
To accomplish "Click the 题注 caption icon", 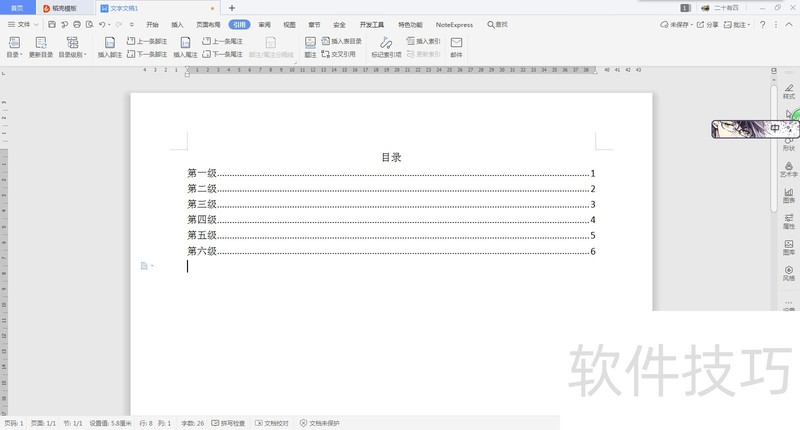I will pos(310,47).
